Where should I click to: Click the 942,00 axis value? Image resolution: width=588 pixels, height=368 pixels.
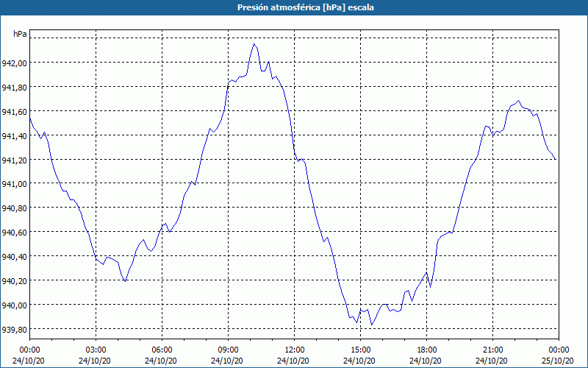coord(15,63)
